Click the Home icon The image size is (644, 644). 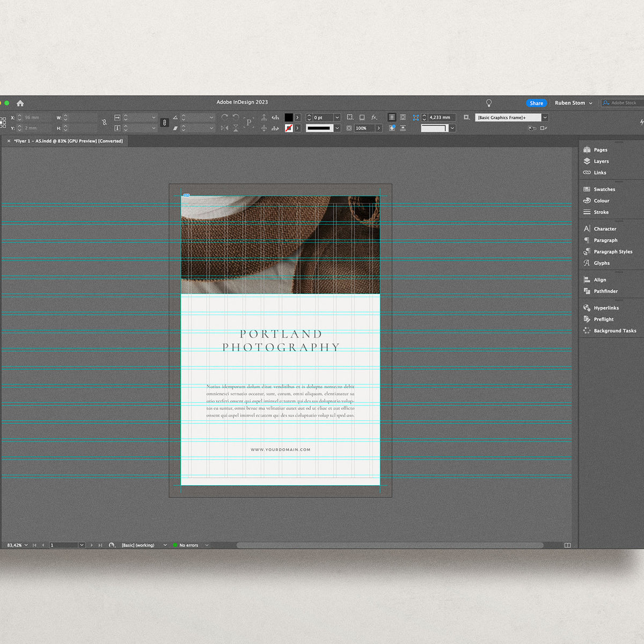20,103
